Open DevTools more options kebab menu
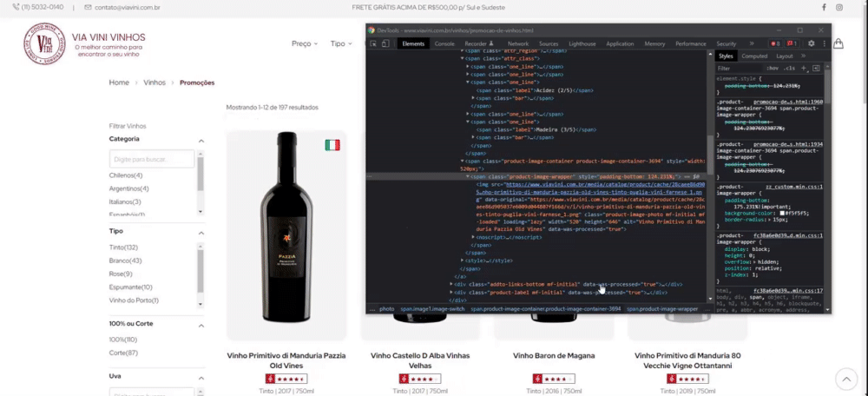 (x=825, y=43)
